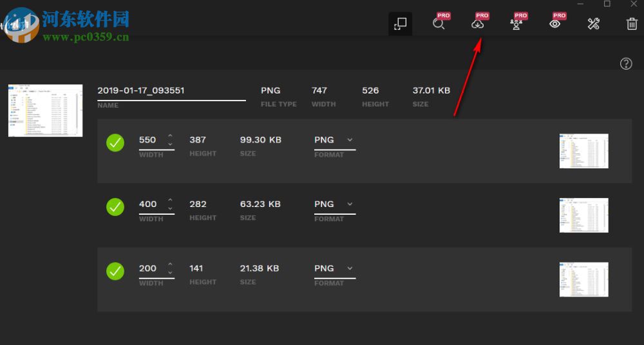Select the resize tool icon in toolbar
The height and width of the screenshot is (345, 644).
pos(400,23)
